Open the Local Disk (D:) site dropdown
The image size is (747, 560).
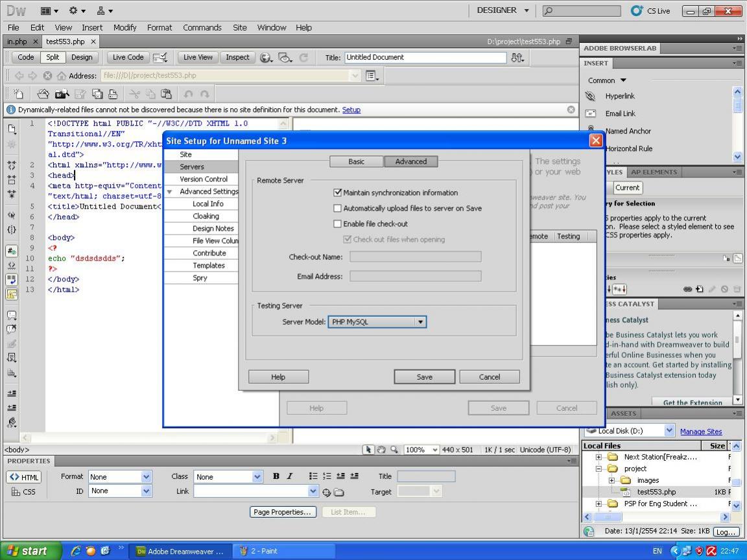pos(669,430)
